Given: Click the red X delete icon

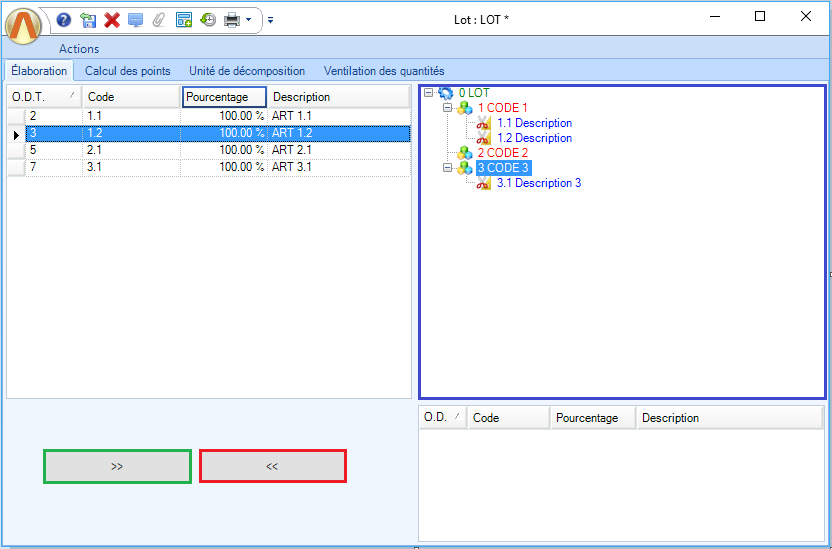Looking at the screenshot, I should [x=112, y=19].
